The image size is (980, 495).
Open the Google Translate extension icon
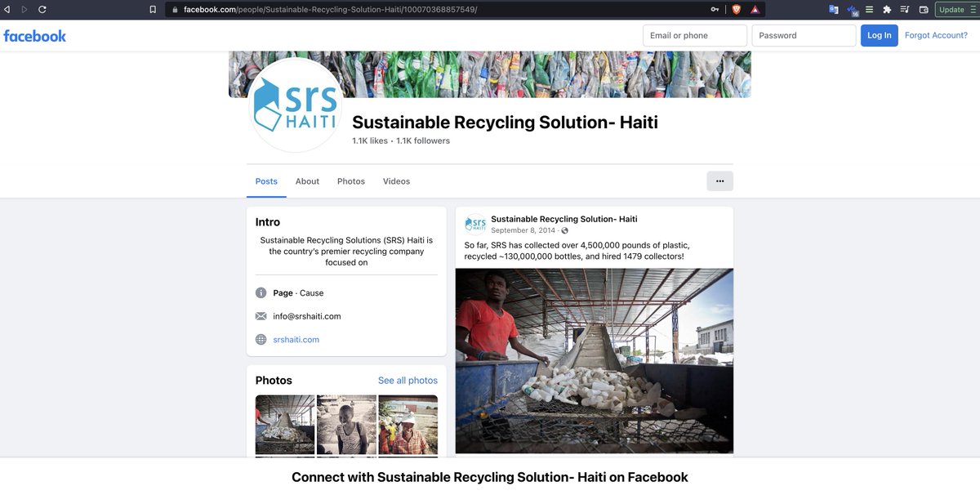834,9
